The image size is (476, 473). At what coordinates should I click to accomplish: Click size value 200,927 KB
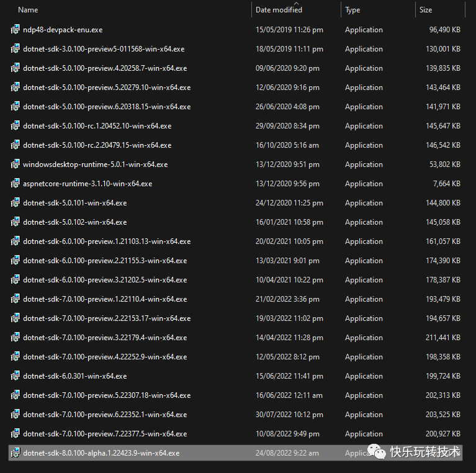(443, 434)
